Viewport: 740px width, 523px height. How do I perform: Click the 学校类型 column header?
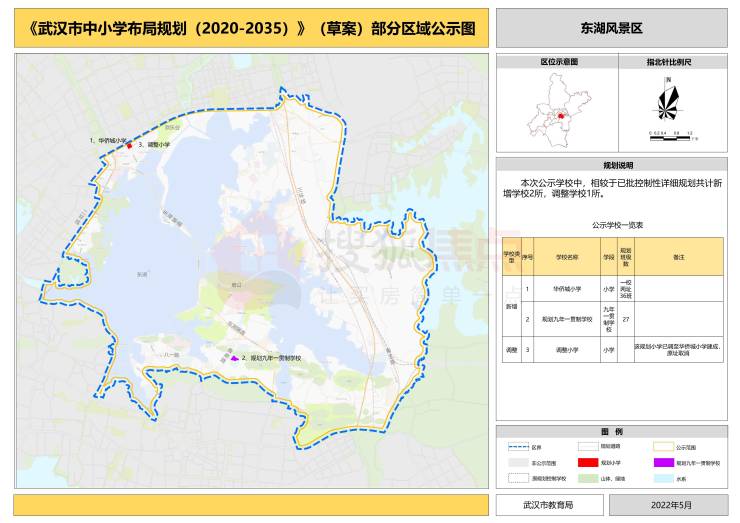pyautogui.click(x=512, y=257)
